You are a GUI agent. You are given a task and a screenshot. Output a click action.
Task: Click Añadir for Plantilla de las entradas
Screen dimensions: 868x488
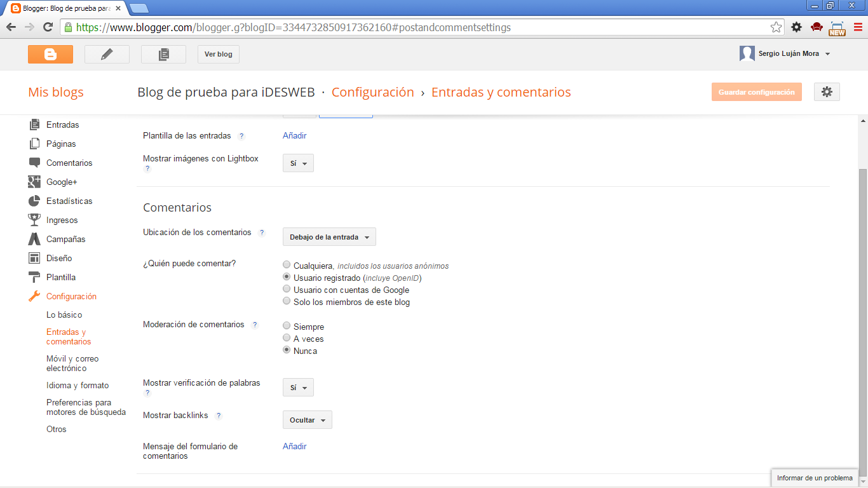[x=295, y=135]
